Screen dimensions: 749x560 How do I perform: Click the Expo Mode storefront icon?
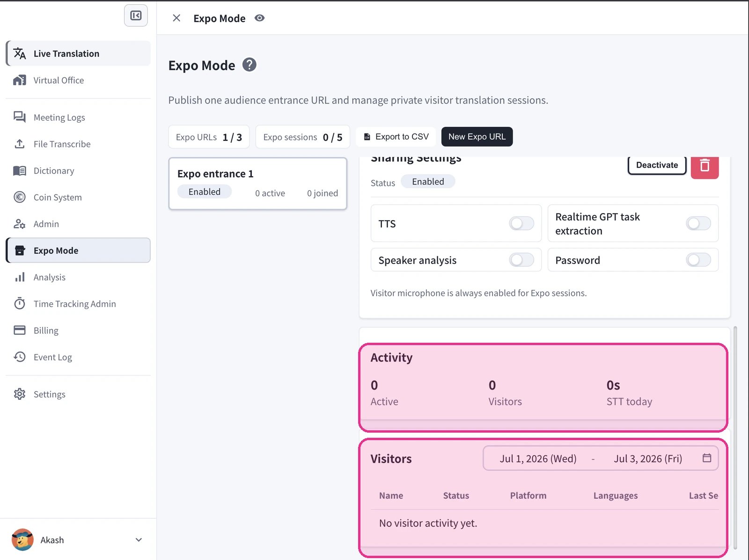tap(20, 251)
